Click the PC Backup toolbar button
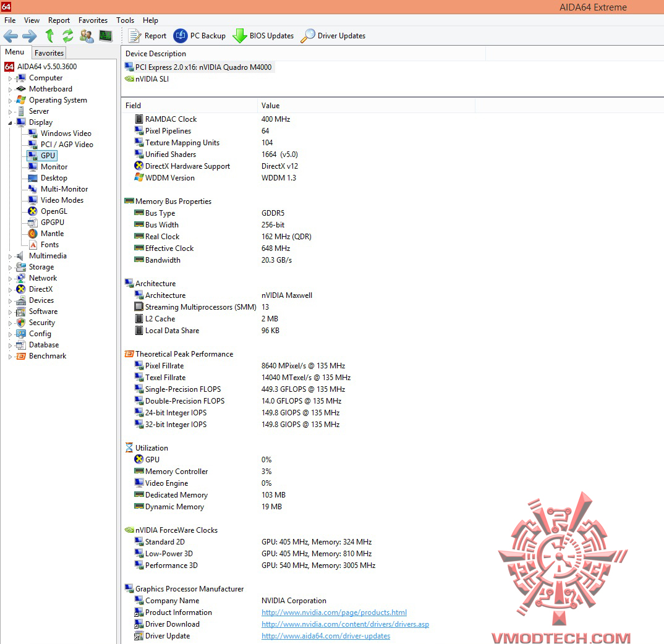664x644 pixels. tap(200, 36)
